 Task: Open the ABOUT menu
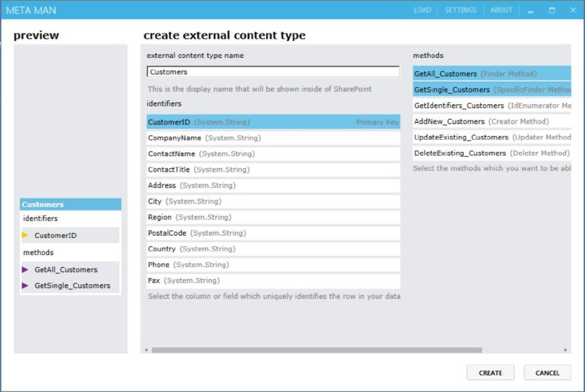pyautogui.click(x=501, y=10)
